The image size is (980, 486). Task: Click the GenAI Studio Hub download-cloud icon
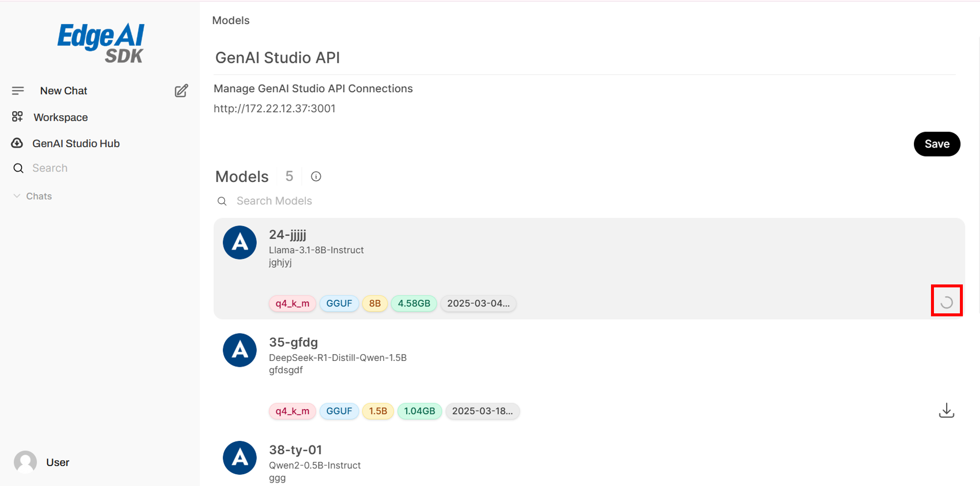pos(17,143)
